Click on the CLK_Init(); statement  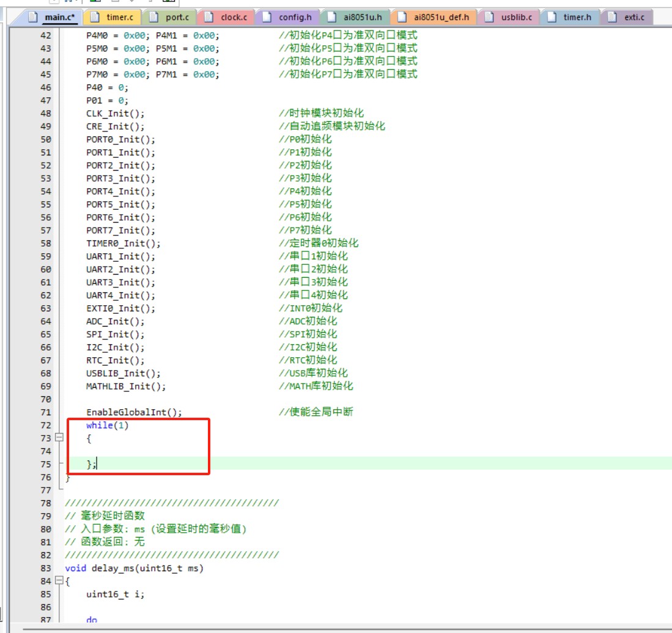115,114
